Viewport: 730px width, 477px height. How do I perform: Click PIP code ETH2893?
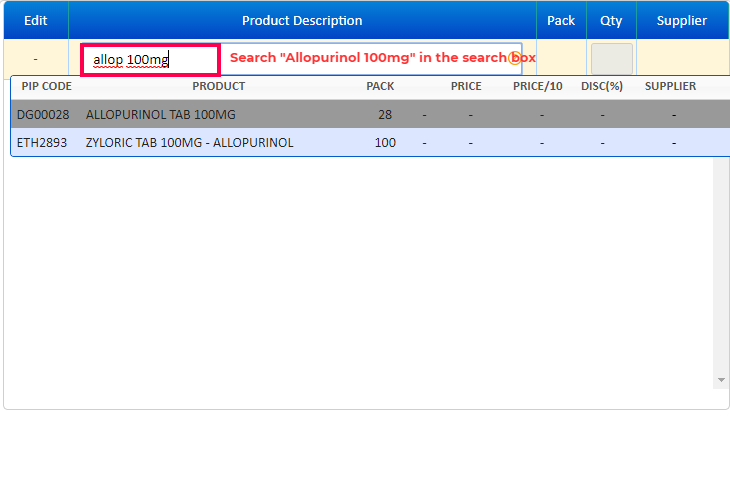[42, 142]
